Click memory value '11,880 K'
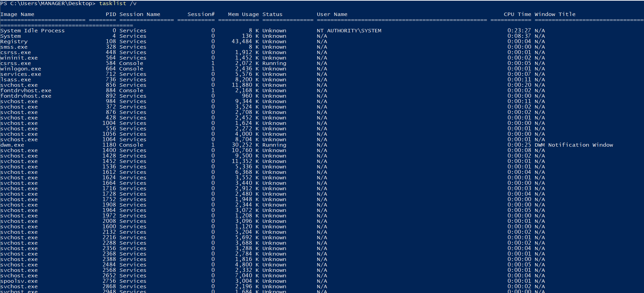This screenshot has width=644, height=293. pos(245,85)
